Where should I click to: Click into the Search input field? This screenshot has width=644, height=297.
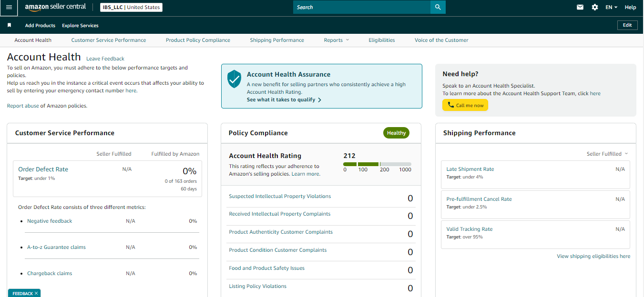pyautogui.click(x=362, y=7)
